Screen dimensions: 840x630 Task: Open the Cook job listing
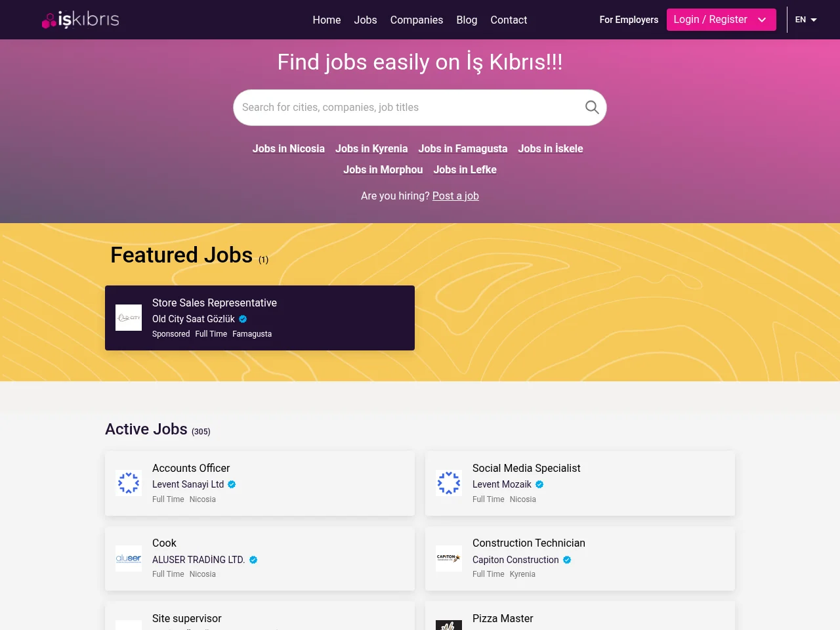(164, 543)
